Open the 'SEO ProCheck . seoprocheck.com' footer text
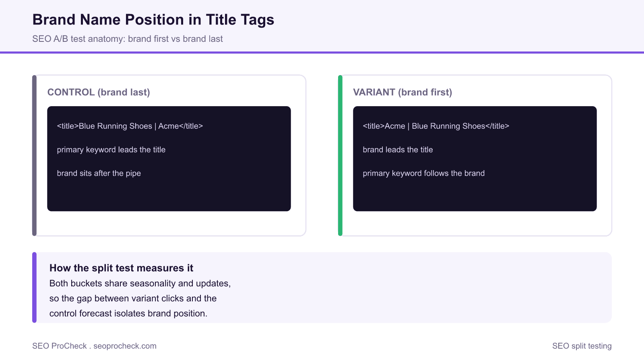Screen dimensions: 644x362 click(94, 346)
